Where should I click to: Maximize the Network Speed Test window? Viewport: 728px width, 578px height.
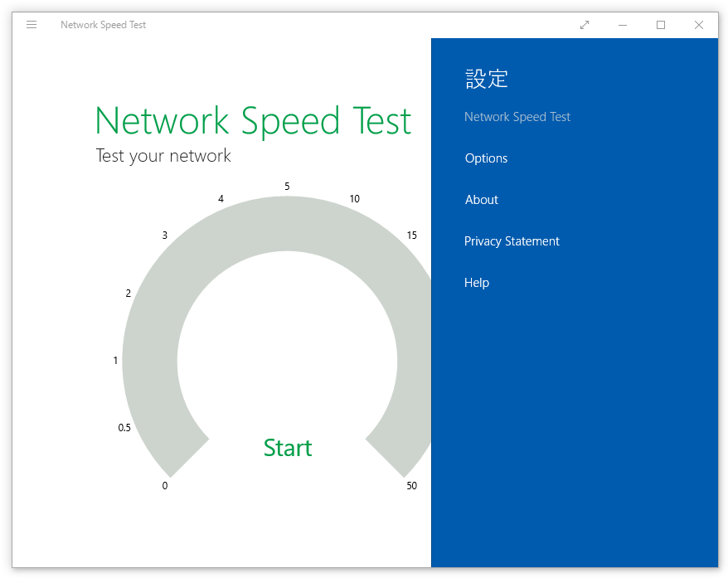coord(661,25)
